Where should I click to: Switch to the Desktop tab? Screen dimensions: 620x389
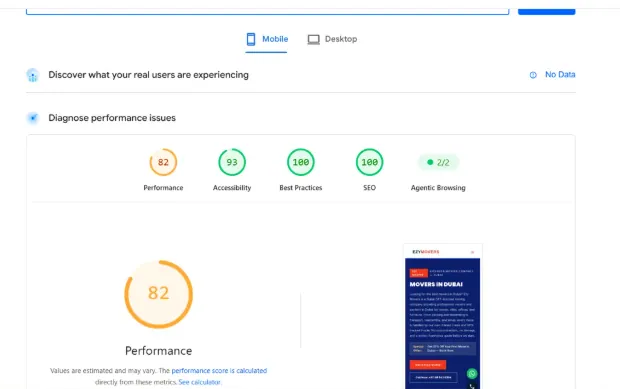[332, 39]
